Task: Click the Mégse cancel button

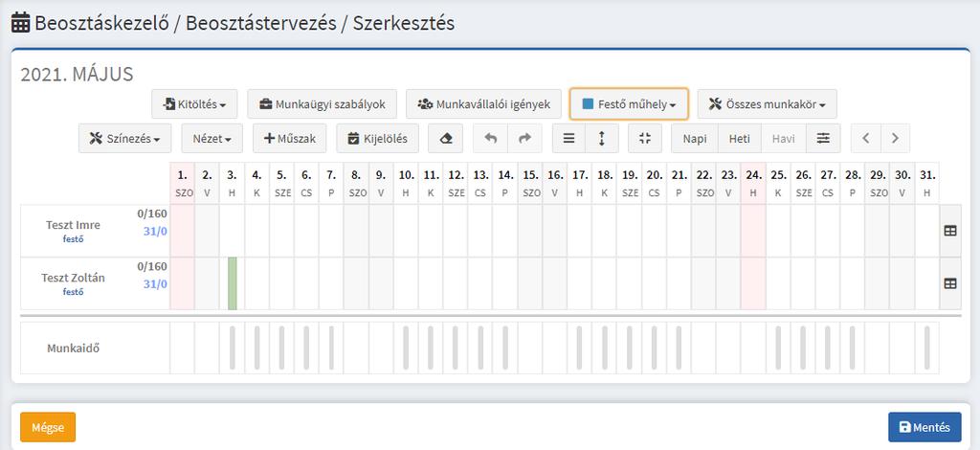Action: tap(48, 427)
